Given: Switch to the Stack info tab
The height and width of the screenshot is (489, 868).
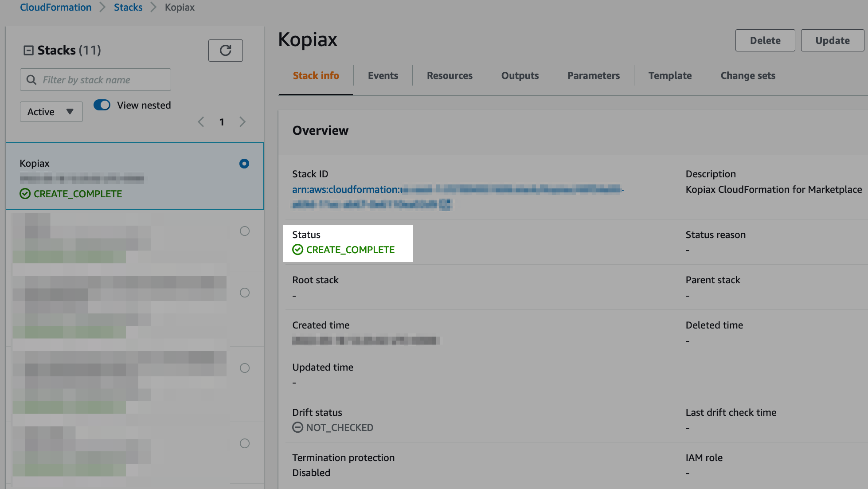Looking at the screenshot, I should coord(316,76).
